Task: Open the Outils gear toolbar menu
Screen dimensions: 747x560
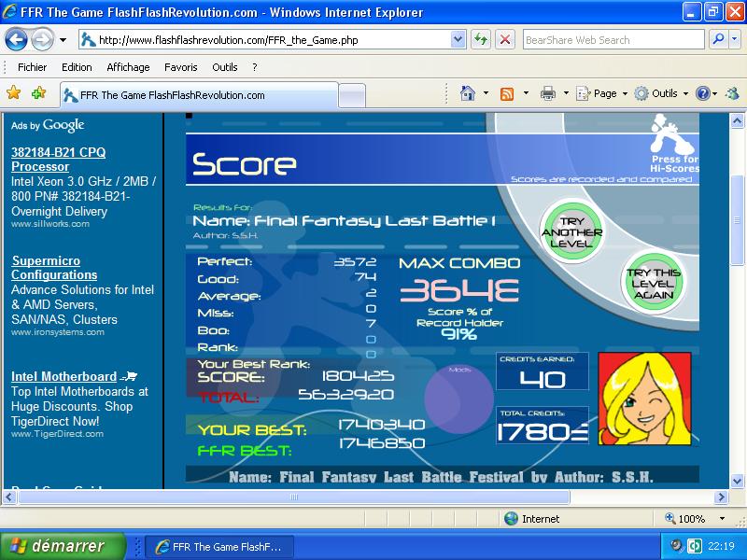Action: (661, 93)
